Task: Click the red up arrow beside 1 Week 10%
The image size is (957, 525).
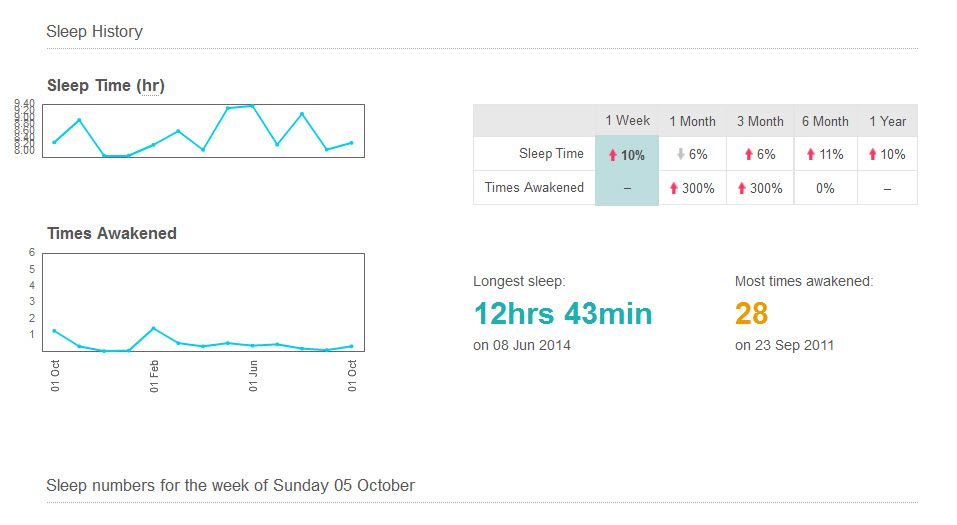Action: coord(613,155)
